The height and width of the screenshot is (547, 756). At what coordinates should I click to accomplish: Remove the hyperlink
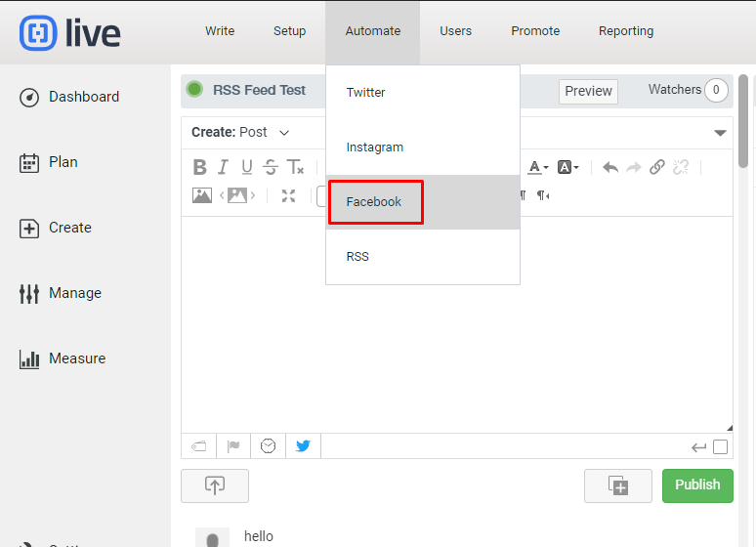pos(681,167)
